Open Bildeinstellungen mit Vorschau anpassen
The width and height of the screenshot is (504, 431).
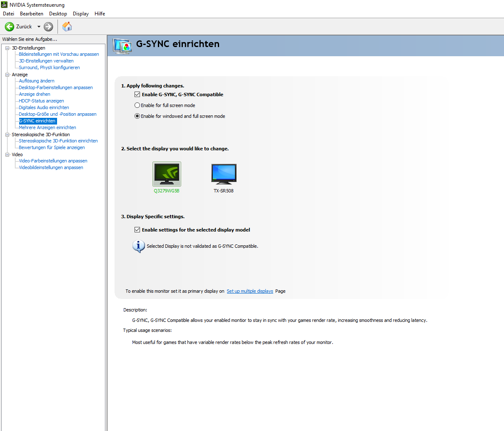click(x=59, y=54)
